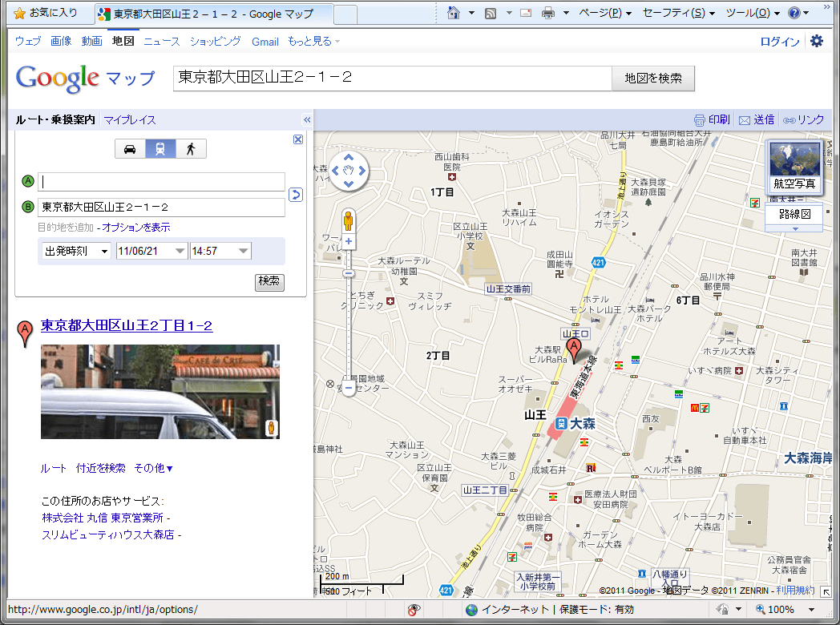Click 付近を検索 search nearby link
The width and height of the screenshot is (840, 625).
click(x=101, y=468)
